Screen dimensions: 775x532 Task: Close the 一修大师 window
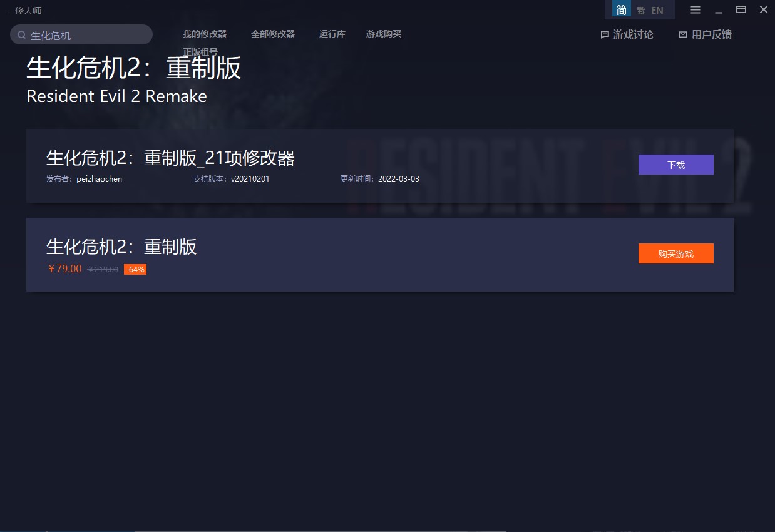tap(764, 9)
